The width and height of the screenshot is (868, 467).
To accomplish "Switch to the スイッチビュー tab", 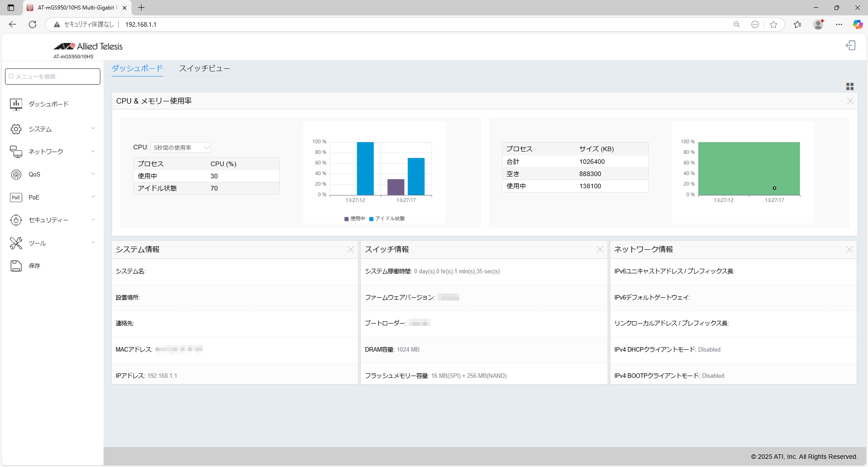I will pyautogui.click(x=204, y=68).
